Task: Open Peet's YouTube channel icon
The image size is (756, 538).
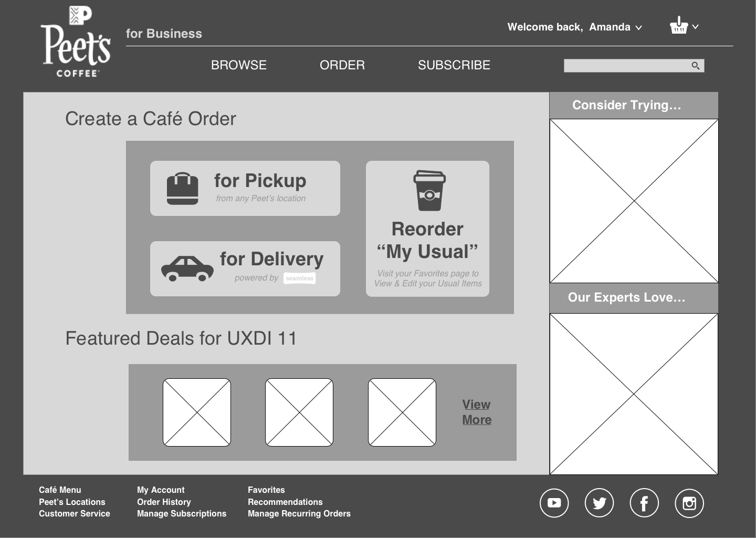Action: pyautogui.click(x=554, y=503)
